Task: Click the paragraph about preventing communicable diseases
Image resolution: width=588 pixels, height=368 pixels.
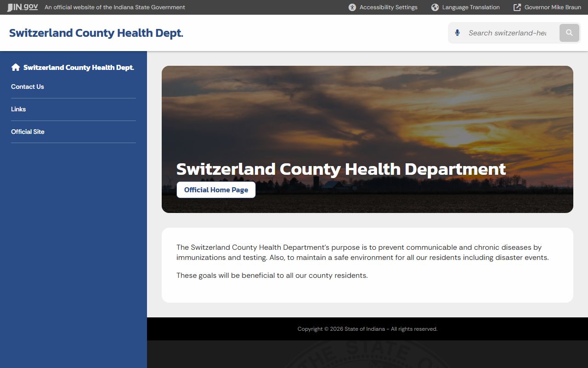Action: 362,253
